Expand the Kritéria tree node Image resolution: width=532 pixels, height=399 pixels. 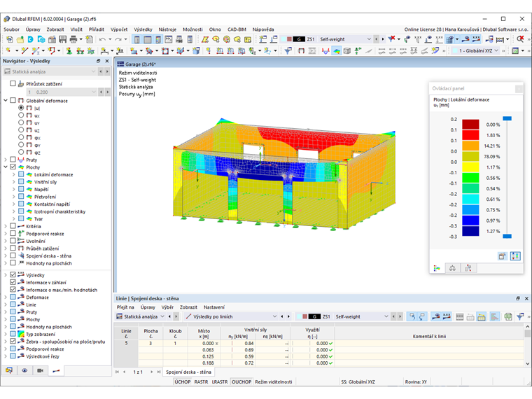click(x=6, y=226)
